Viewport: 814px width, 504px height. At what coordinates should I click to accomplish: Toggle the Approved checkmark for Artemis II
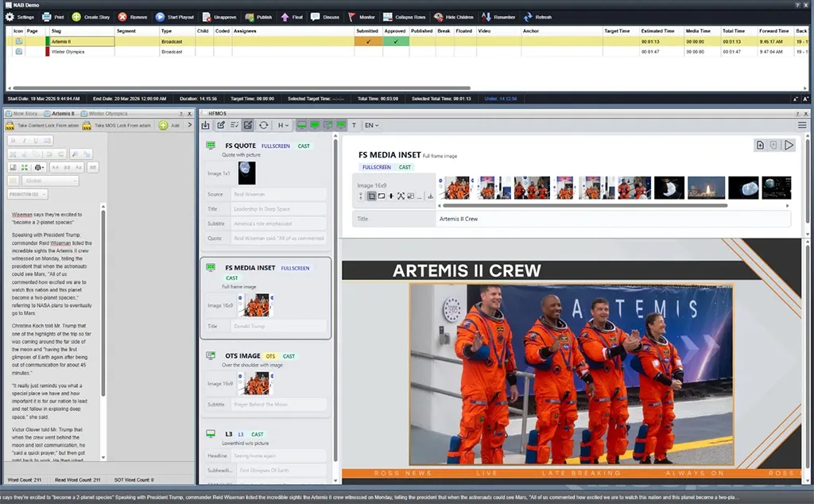396,41
